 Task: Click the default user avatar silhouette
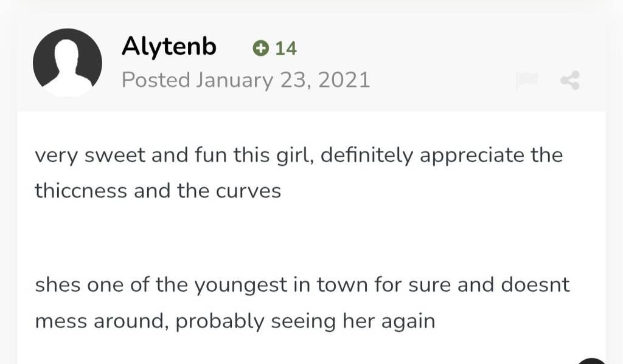pos(67,63)
